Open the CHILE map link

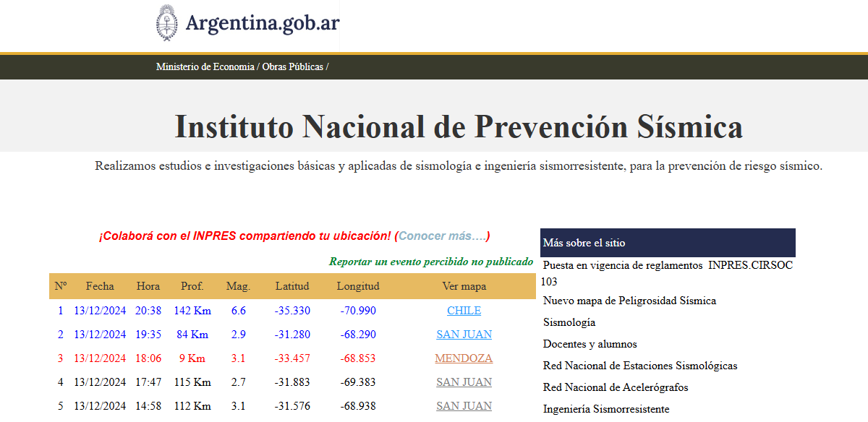coord(464,311)
